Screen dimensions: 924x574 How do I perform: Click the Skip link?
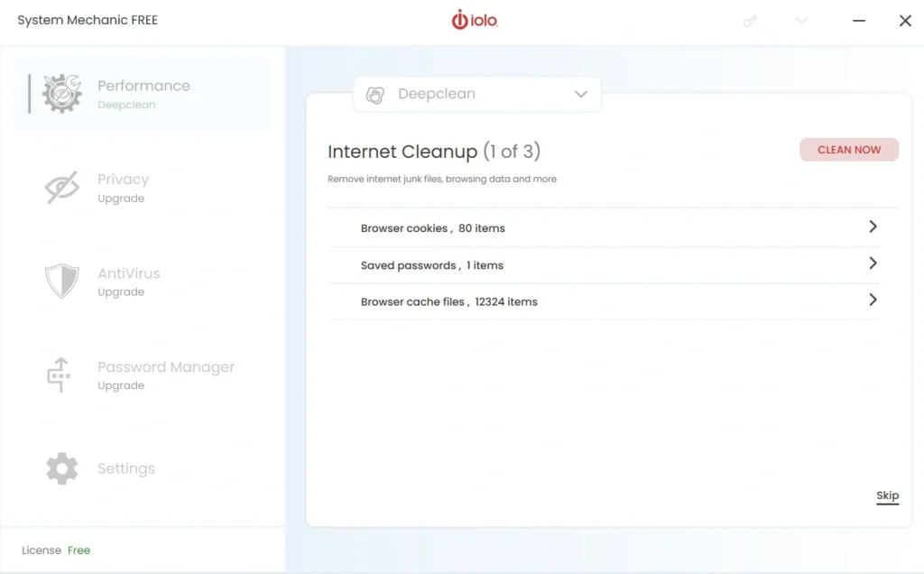888,495
